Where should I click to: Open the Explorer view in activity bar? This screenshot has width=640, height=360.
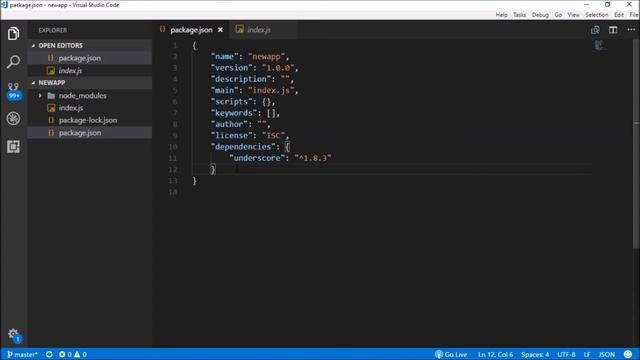[13, 33]
